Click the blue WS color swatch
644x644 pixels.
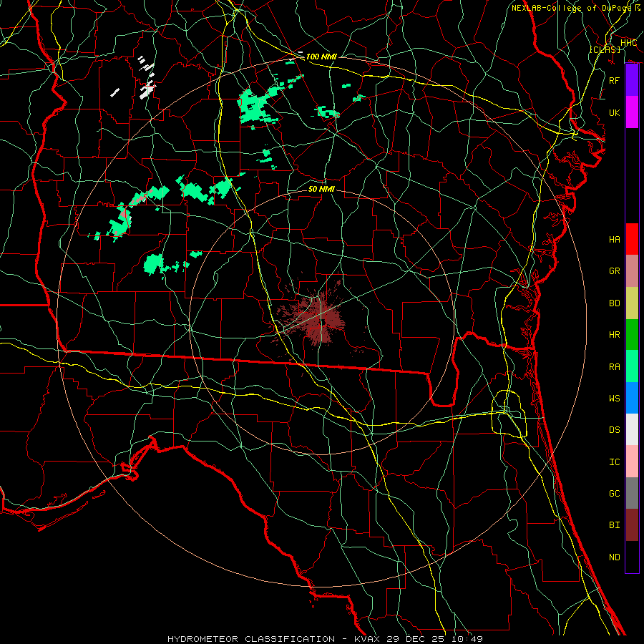[x=632, y=398]
